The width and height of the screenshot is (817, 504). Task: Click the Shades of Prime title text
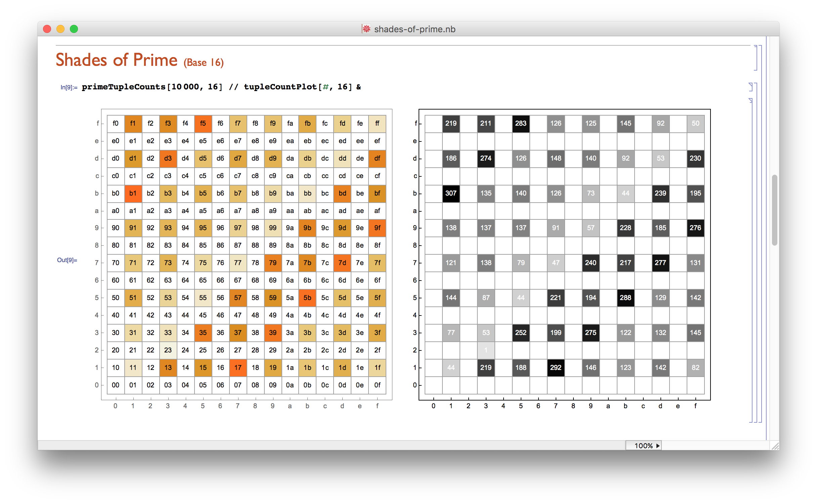pyautogui.click(x=116, y=60)
